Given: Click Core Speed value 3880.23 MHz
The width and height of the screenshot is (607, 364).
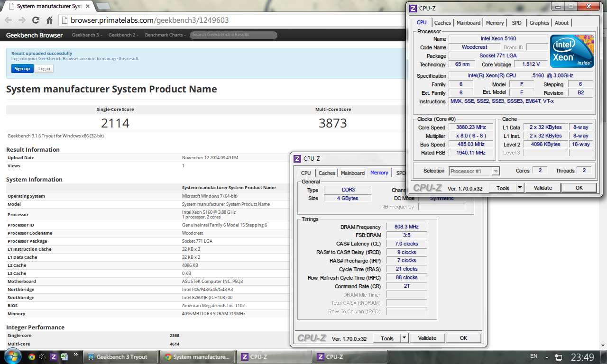Looking at the screenshot, I should [x=471, y=127].
